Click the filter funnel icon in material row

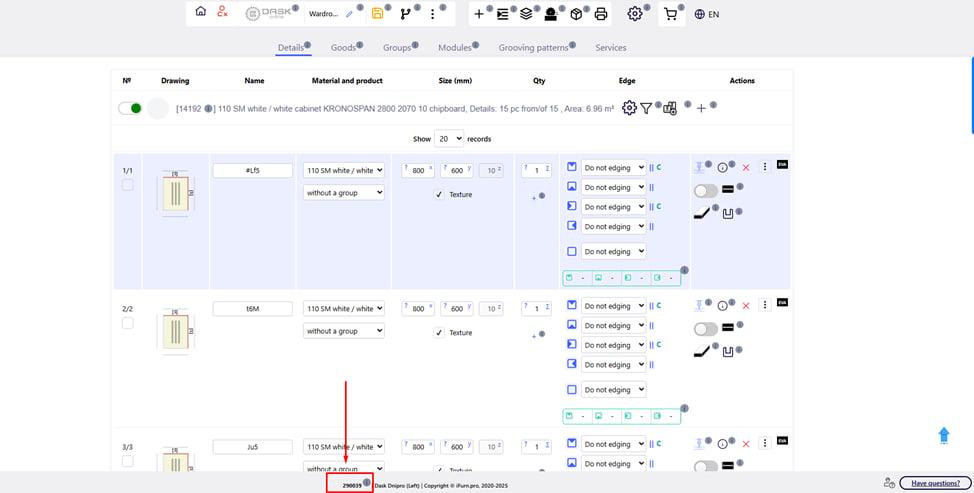pyautogui.click(x=646, y=108)
